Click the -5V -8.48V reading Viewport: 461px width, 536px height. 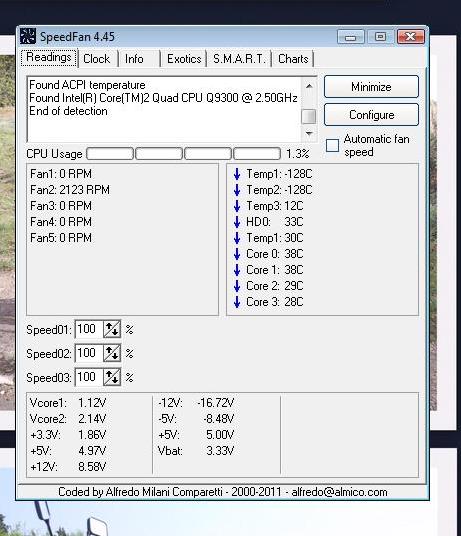point(196,419)
